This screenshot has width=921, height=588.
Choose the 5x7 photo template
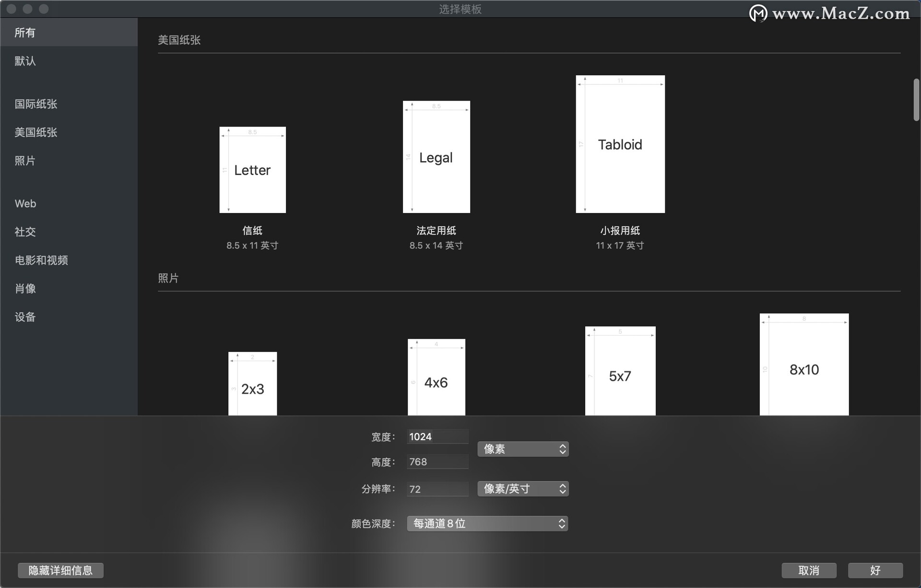point(620,372)
